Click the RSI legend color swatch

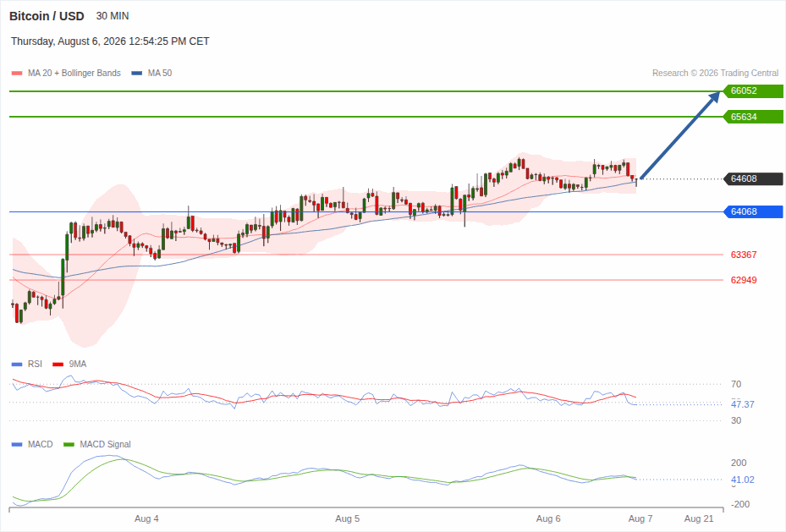click(x=17, y=365)
